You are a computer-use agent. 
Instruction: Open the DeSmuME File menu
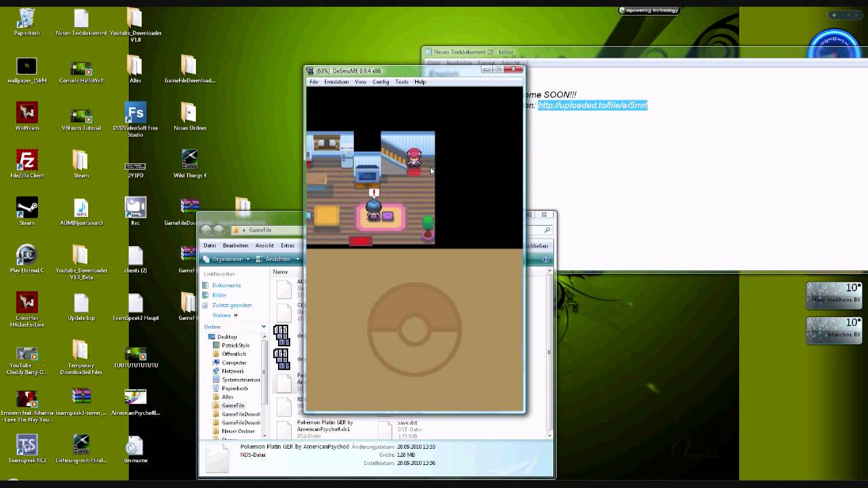[313, 82]
